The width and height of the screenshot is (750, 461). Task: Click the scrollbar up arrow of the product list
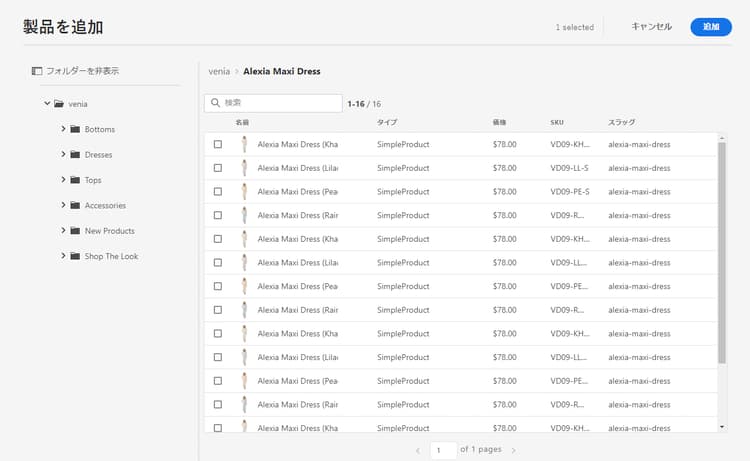722,138
